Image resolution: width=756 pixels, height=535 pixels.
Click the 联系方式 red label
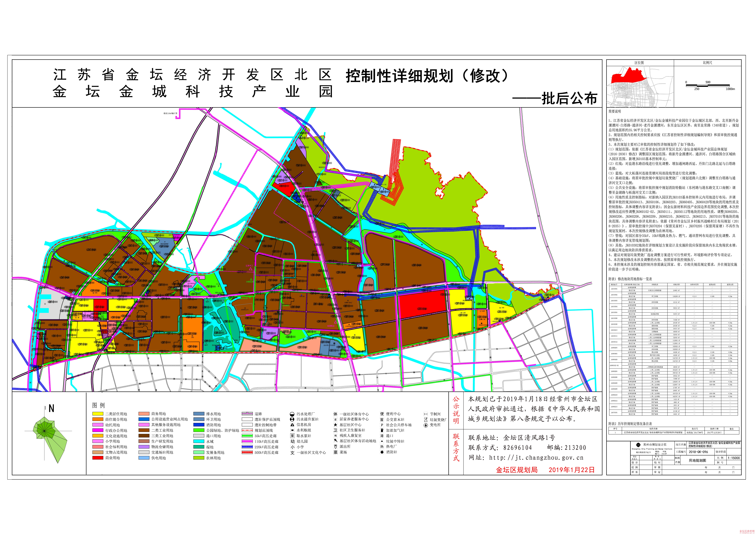click(456, 447)
